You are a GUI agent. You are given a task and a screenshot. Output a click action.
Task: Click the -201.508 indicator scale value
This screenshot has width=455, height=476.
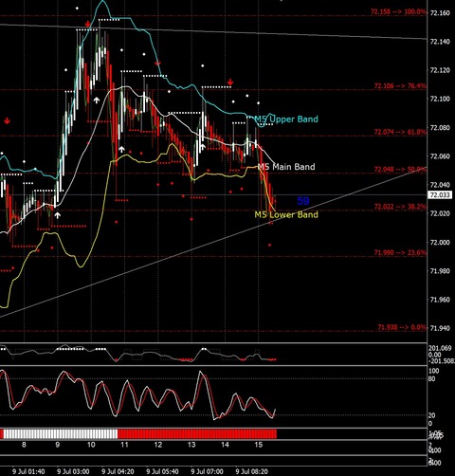tap(441, 361)
